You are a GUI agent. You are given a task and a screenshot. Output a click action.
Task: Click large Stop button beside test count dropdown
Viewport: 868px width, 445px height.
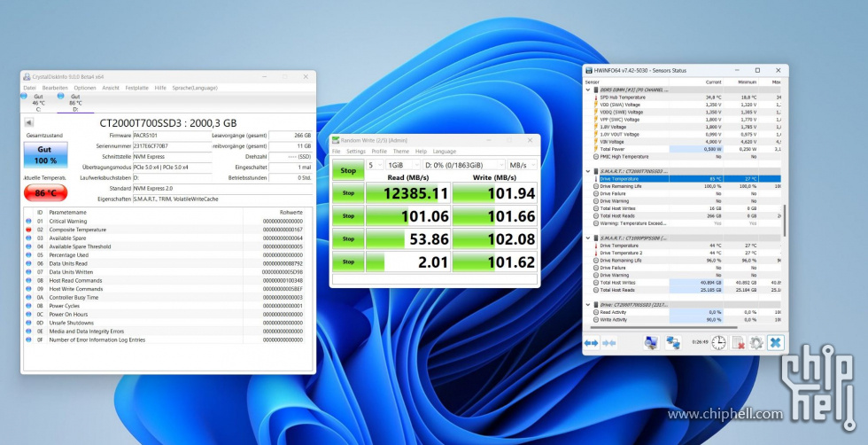pyautogui.click(x=348, y=170)
